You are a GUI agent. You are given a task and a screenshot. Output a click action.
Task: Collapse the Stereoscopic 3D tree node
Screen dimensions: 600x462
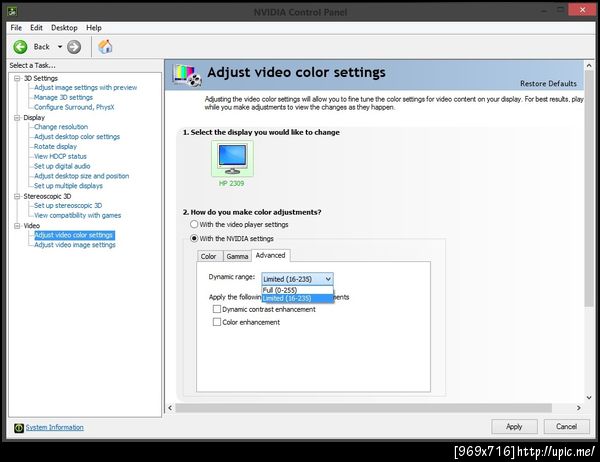(17, 196)
